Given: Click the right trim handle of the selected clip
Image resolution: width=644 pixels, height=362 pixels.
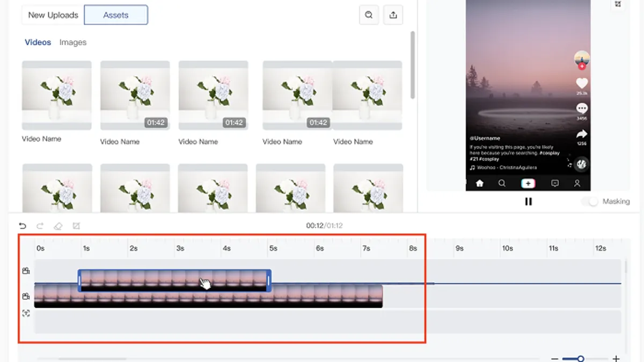Looking at the screenshot, I should pos(268,280).
